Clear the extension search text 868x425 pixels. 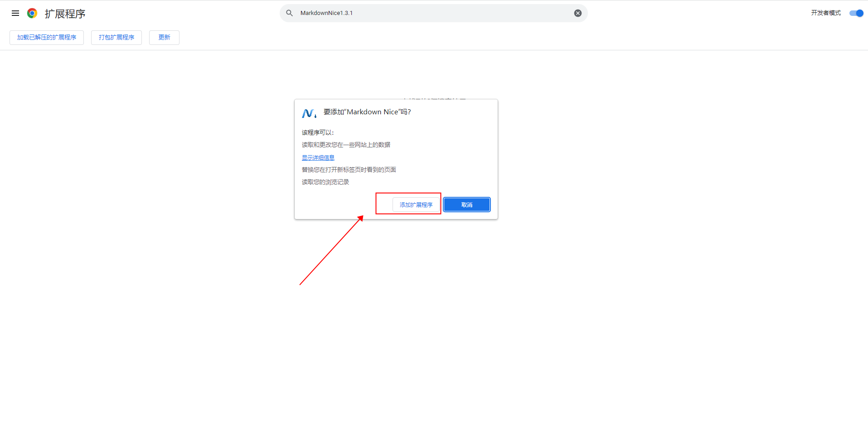coord(578,13)
